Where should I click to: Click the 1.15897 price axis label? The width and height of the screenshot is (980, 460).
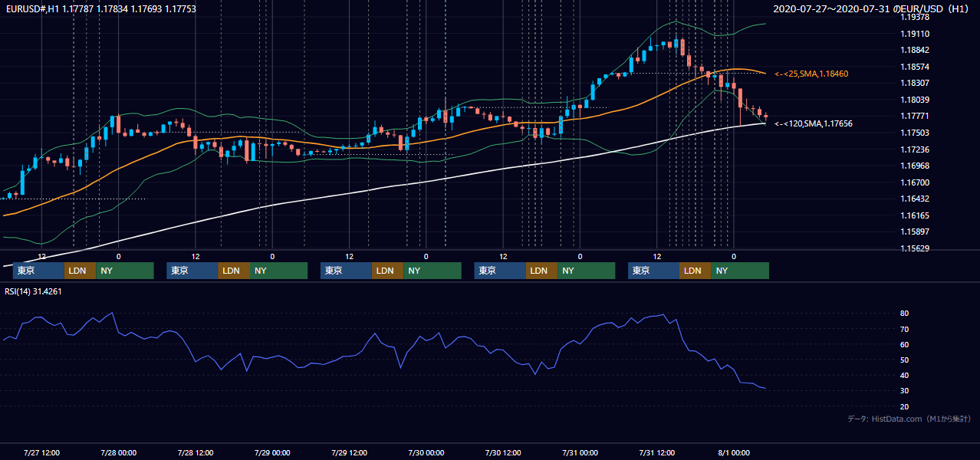click(915, 232)
